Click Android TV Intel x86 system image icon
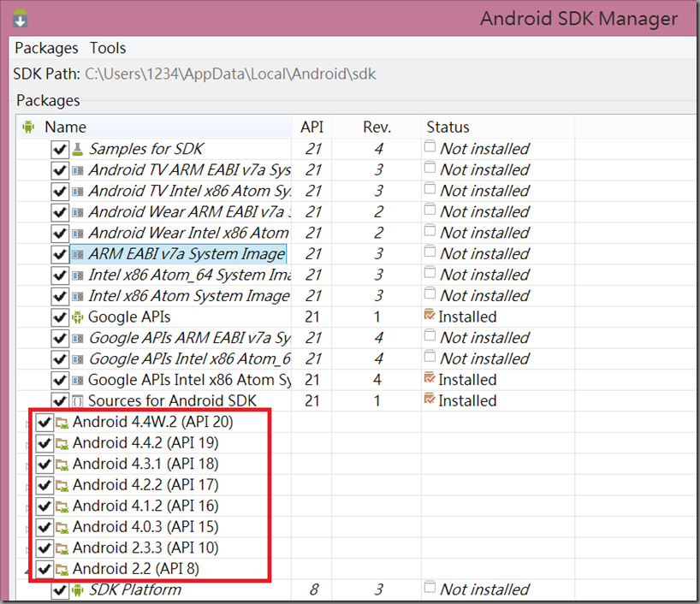The height and width of the screenshot is (604, 700). 78,192
